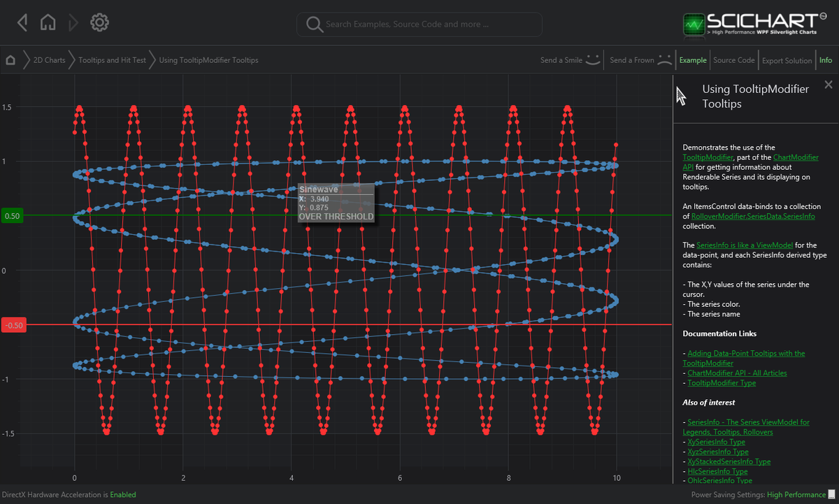Select the red -0.50 threshold axis marker

pyautogui.click(x=14, y=325)
